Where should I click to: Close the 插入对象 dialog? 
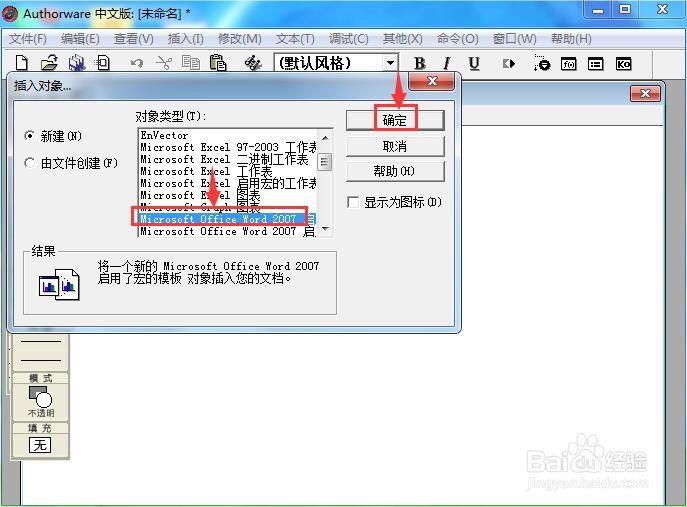432,81
